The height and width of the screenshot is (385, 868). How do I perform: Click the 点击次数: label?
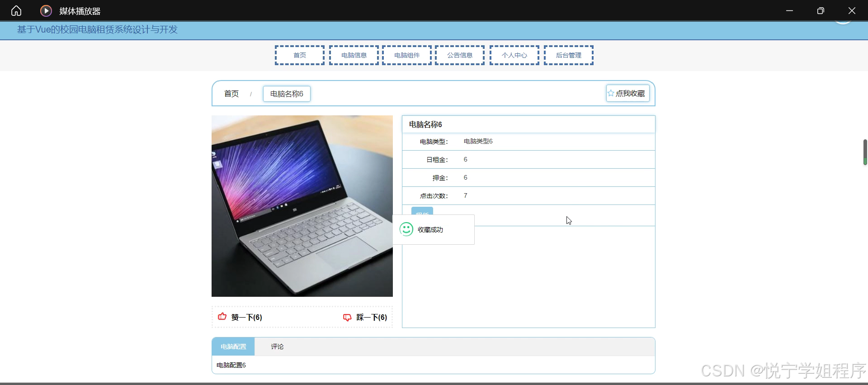coord(434,196)
